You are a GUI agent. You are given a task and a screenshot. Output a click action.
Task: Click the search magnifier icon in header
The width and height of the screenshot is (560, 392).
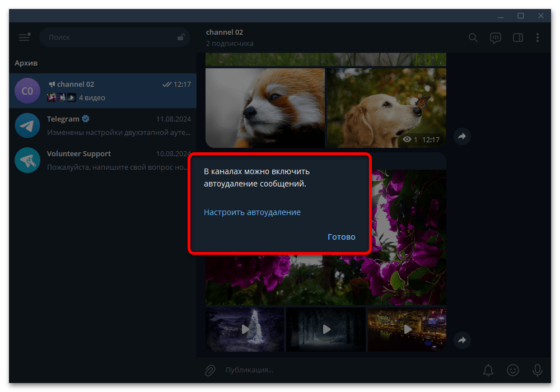pyautogui.click(x=473, y=38)
